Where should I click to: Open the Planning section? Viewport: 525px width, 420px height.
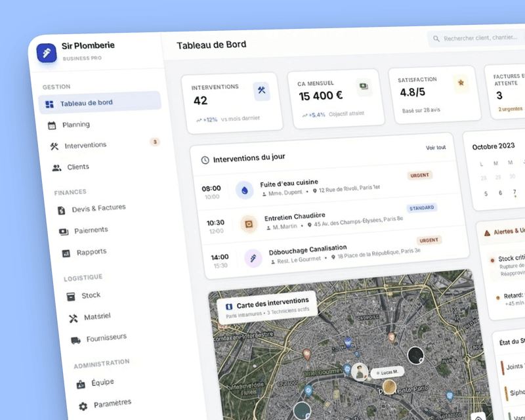[75, 124]
